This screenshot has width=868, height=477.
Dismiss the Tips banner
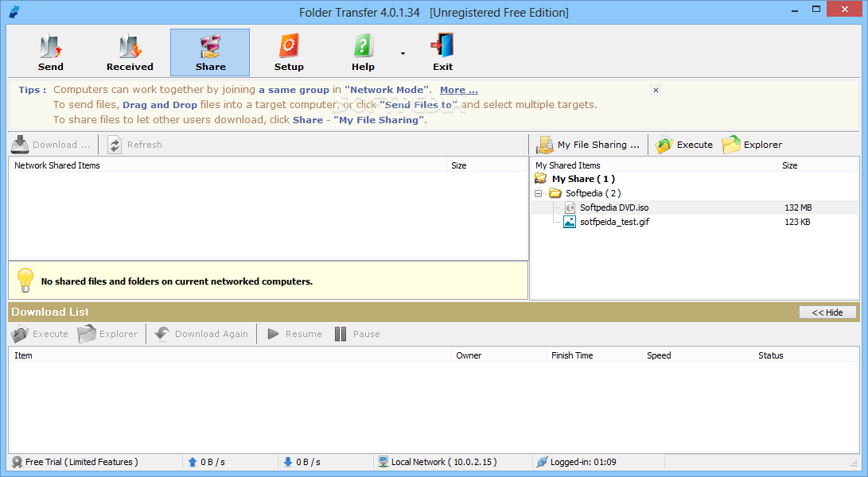656,90
